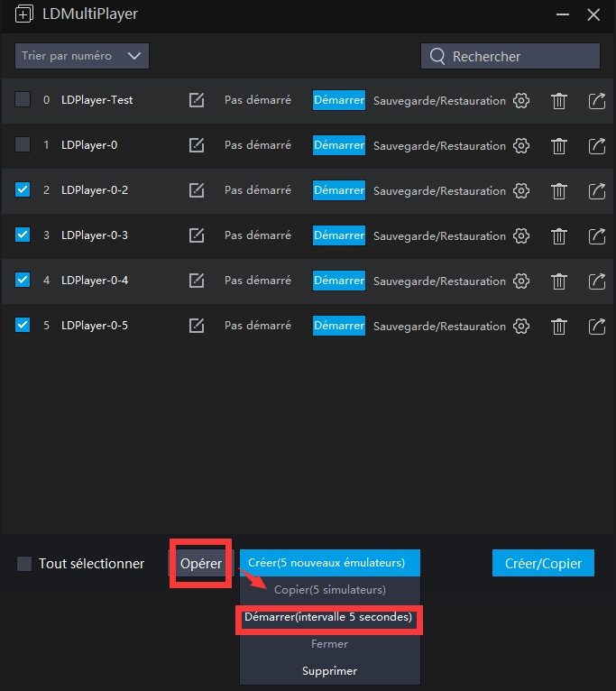Start LDPlayer-0-5 with Démarrer button

coord(339,326)
